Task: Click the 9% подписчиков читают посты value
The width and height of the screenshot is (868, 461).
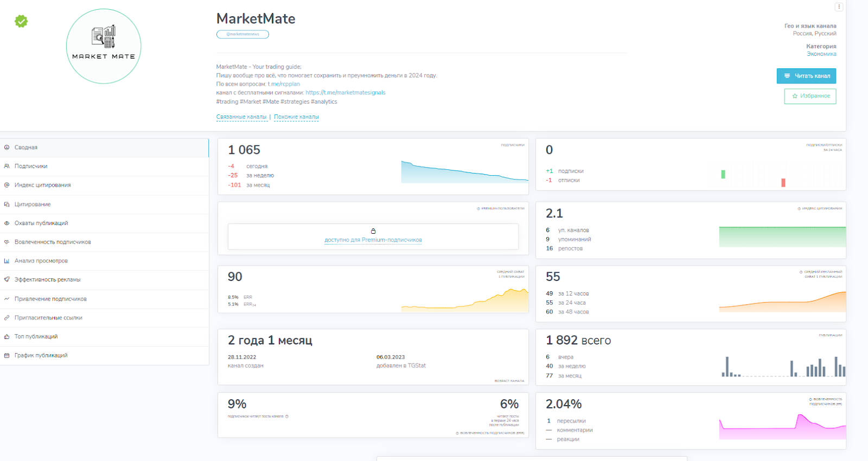Action: click(x=237, y=404)
